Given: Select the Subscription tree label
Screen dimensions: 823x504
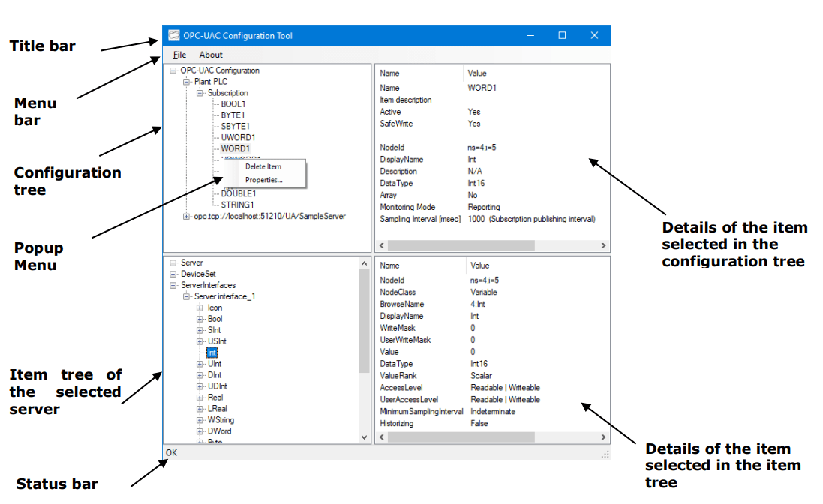Looking at the screenshot, I should pyautogui.click(x=228, y=93).
